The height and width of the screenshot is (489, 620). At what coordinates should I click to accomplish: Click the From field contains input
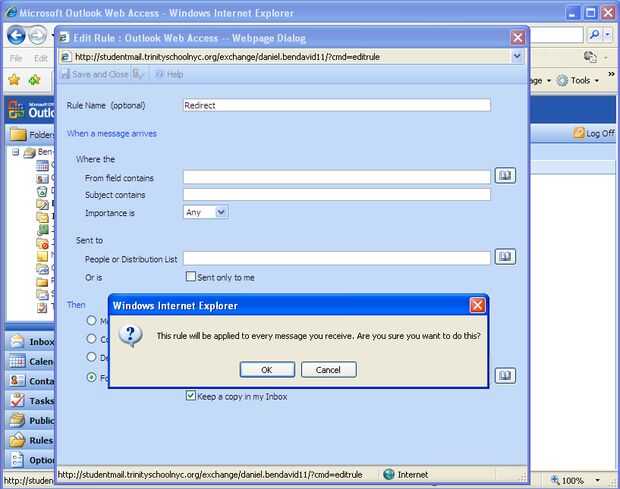point(337,177)
